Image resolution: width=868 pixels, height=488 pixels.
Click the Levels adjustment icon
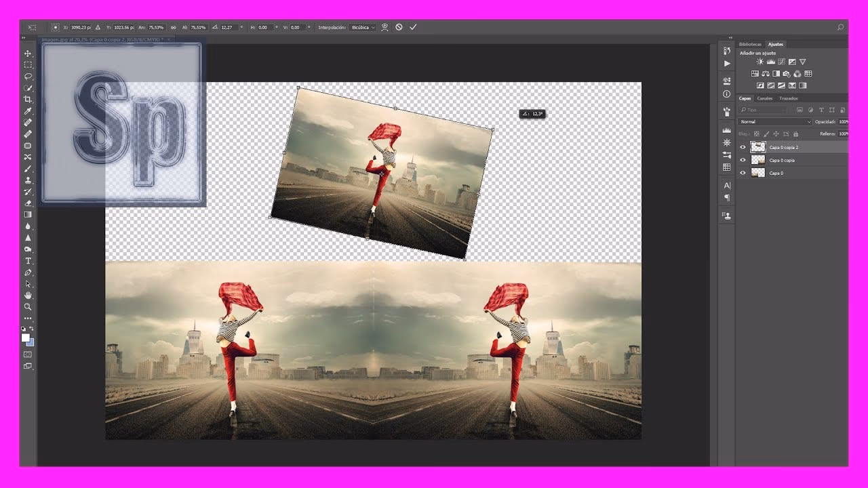(x=771, y=62)
